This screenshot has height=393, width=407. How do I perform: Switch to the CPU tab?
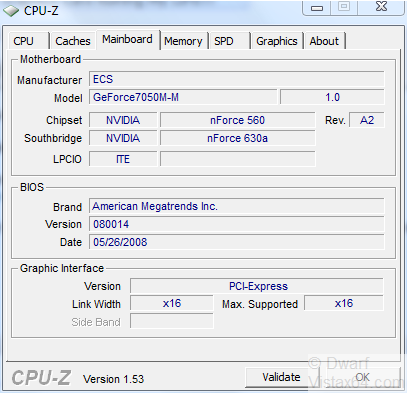click(28, 41)
